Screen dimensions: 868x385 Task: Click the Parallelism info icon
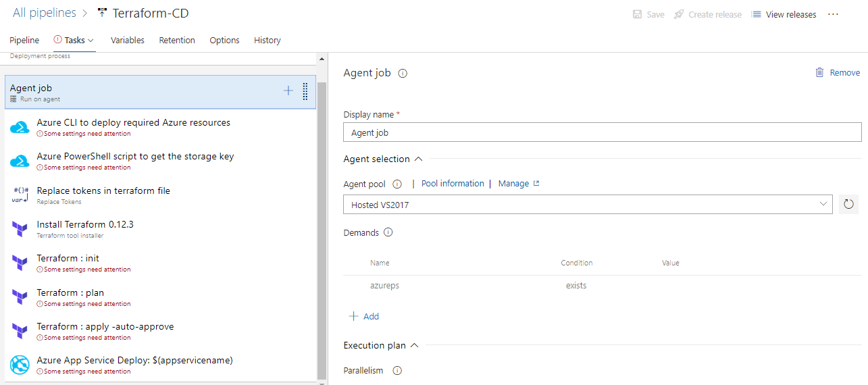397,371
